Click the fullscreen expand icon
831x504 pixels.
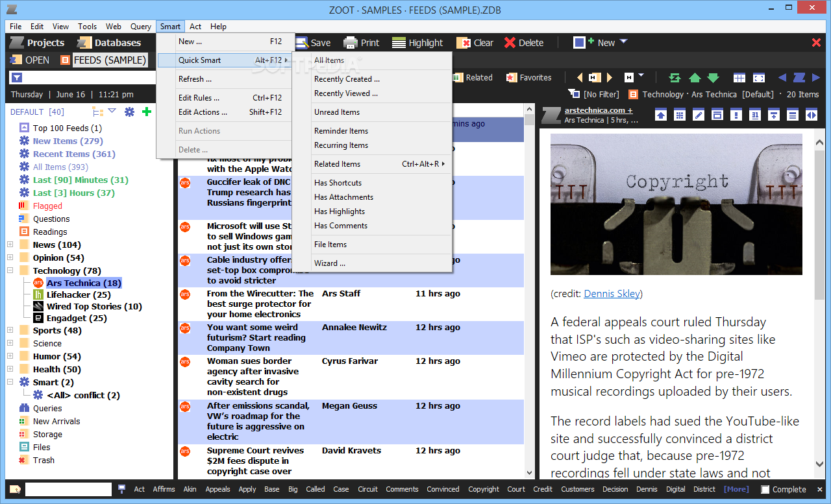pos(759,78)
